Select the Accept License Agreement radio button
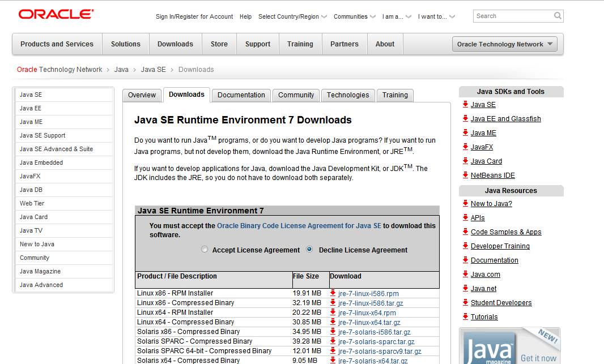 pos(204,249)
